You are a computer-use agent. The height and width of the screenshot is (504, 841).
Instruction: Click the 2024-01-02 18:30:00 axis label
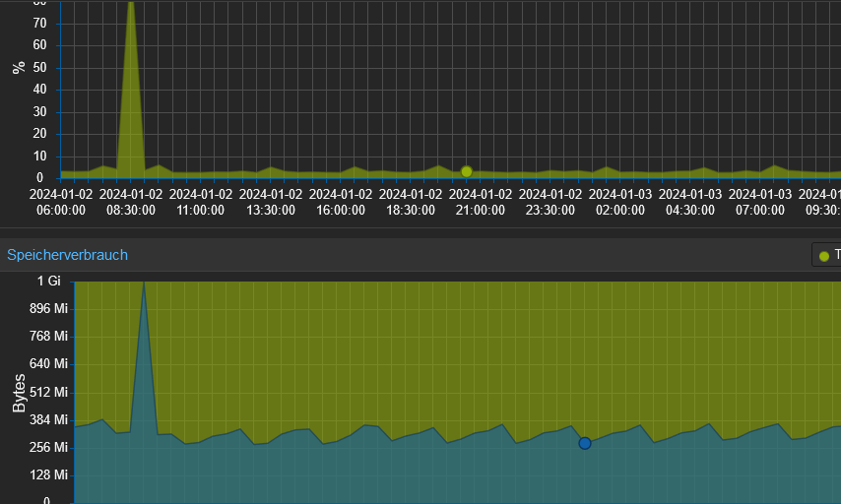click(411, 202)
